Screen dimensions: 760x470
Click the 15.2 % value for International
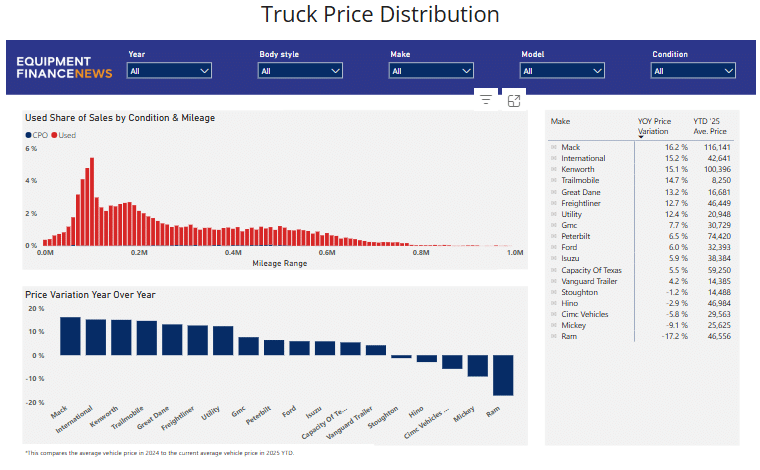point(676,158)
